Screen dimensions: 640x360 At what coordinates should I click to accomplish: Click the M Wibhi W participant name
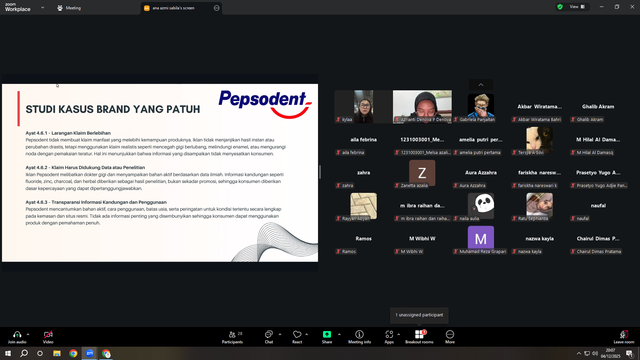point(422,239)
